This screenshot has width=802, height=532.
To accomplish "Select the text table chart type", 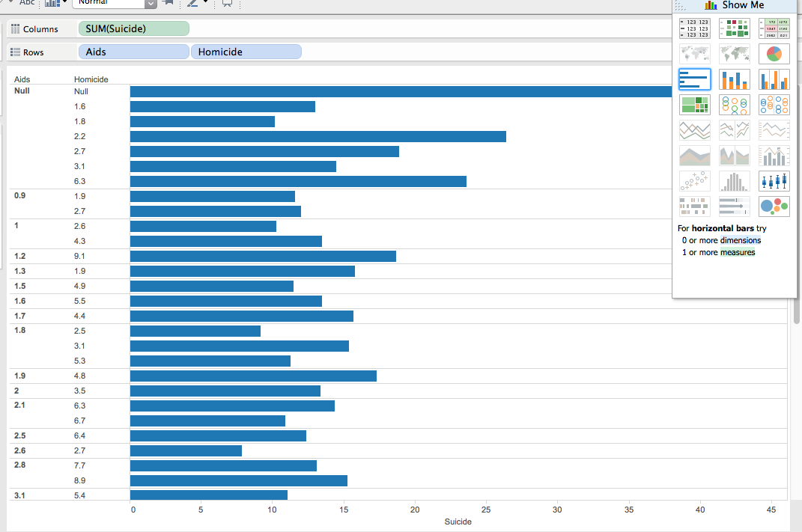I will [x=694, y=28].
